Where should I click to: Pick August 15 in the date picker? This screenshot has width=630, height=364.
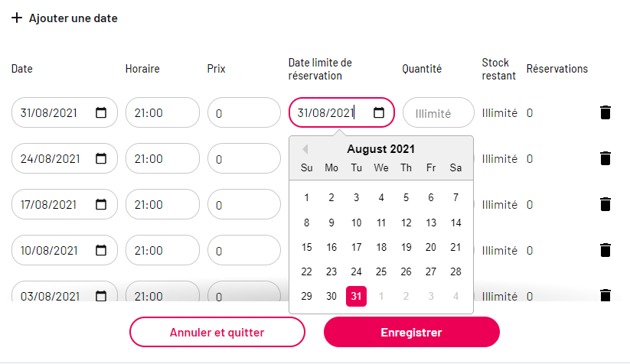point(306,247)
